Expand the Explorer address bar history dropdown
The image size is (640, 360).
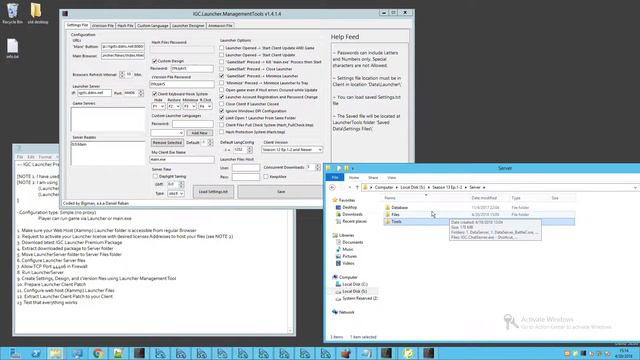tap(635, 187)
